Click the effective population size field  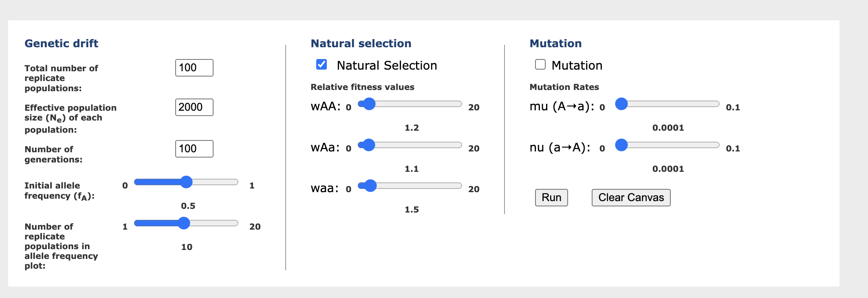(194, 107)
